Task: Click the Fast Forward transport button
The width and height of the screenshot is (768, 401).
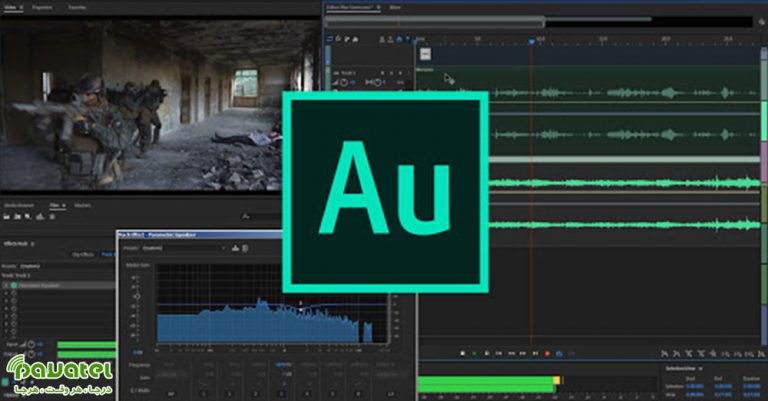Action: coord(523,353)
